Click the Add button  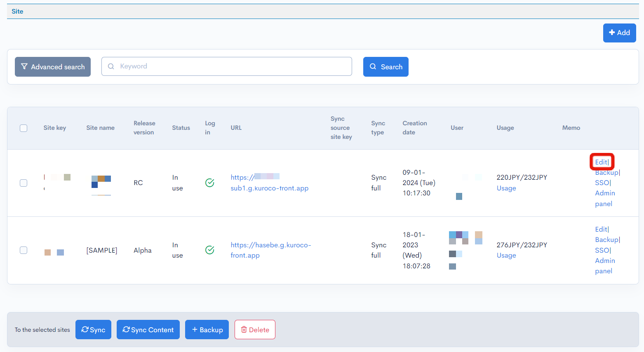point(619,33)
